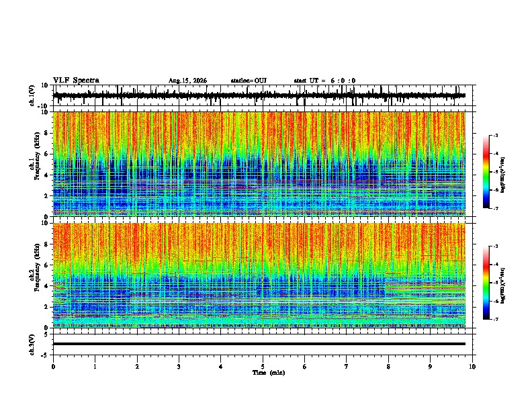Select the date label 'Aug.15, 2026'
The width and height of the screenshot is (532, 411).
(x=187, y=81)
